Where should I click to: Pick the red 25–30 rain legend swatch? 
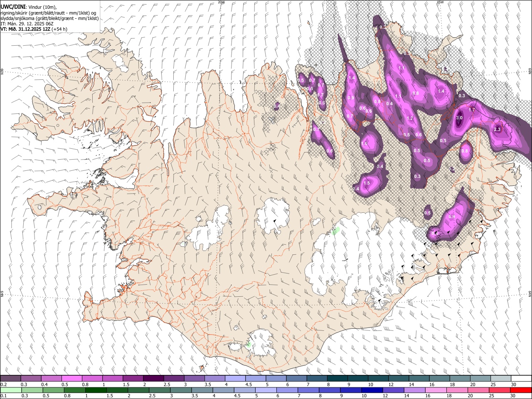pos(499,390)
